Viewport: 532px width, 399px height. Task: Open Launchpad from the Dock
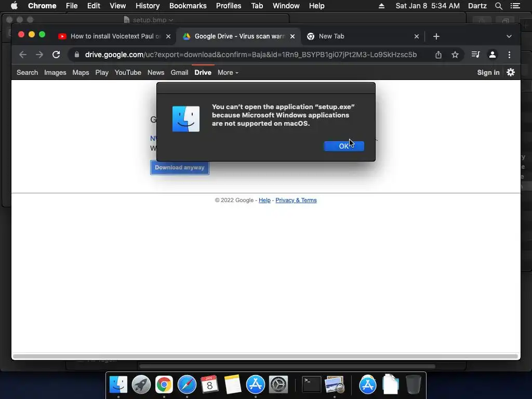click(x=141, y=384)
